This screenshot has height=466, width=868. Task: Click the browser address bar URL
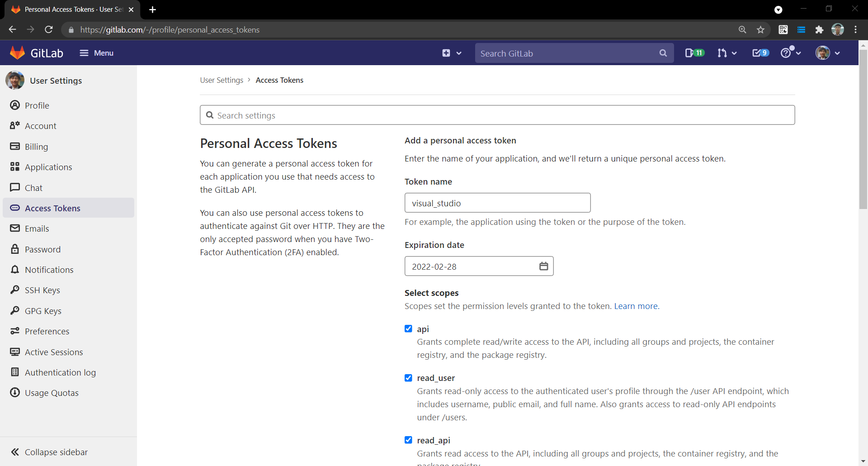coord(170,30)
